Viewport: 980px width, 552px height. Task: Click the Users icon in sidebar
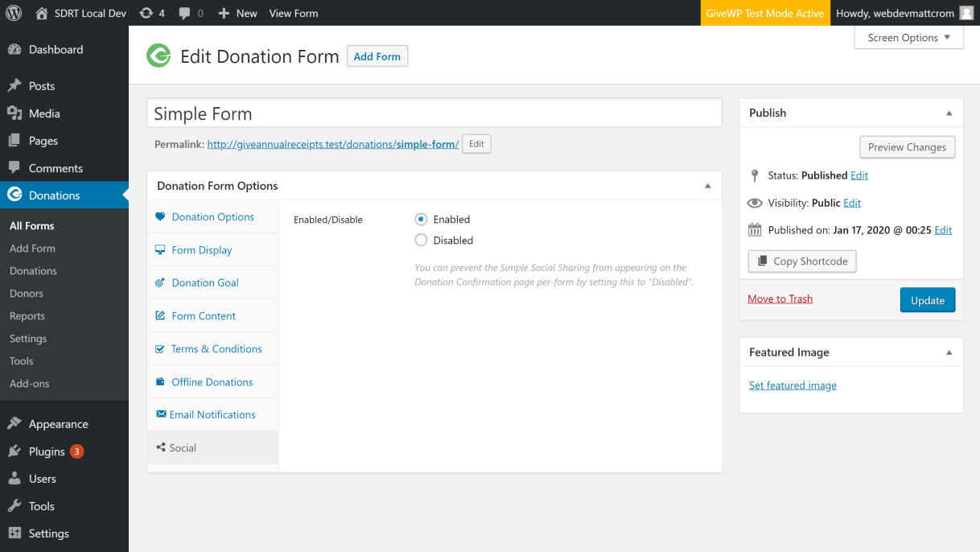[14, 478]
